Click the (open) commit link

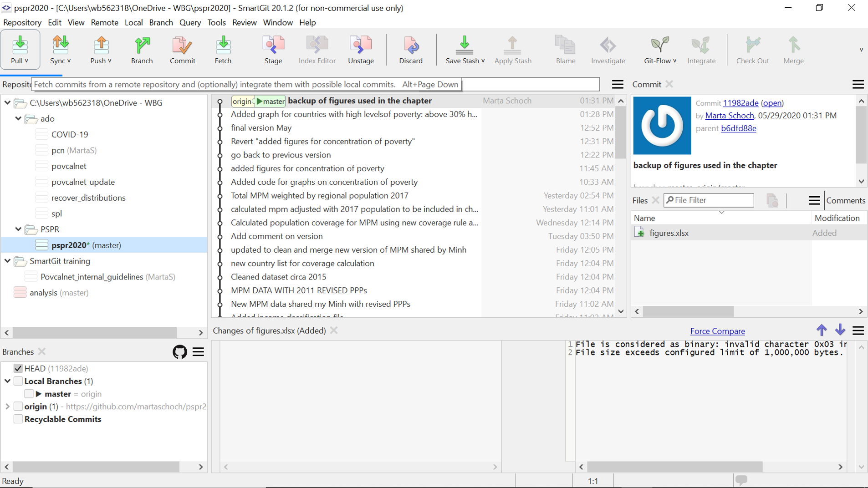(x=772, y=103)
